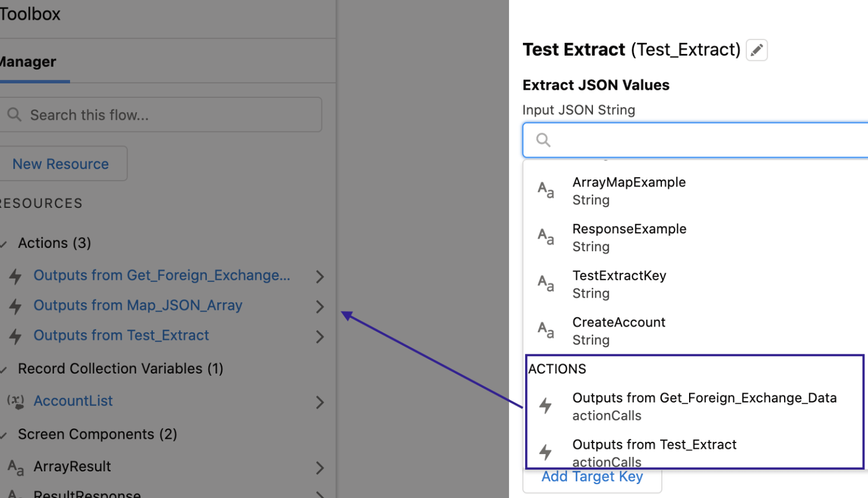Click the Aa icon beside TestExtractKey

point(546,283)
